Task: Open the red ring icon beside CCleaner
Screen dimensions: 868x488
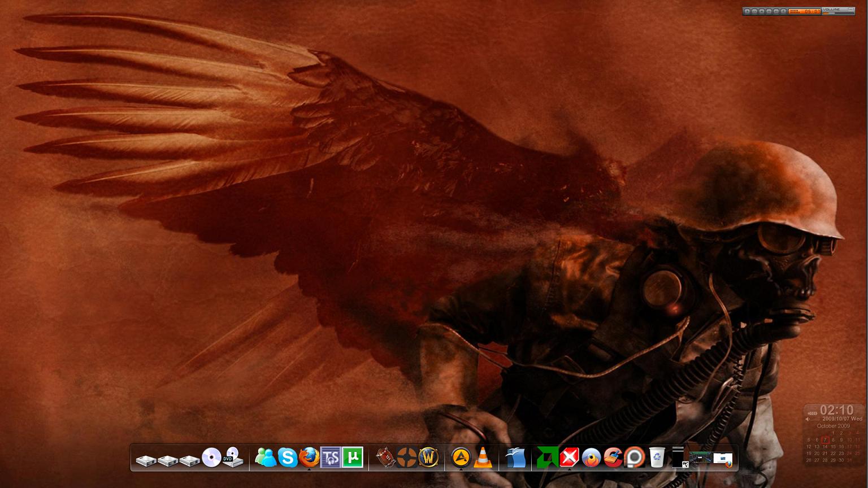Action: (x=635, y=457)
